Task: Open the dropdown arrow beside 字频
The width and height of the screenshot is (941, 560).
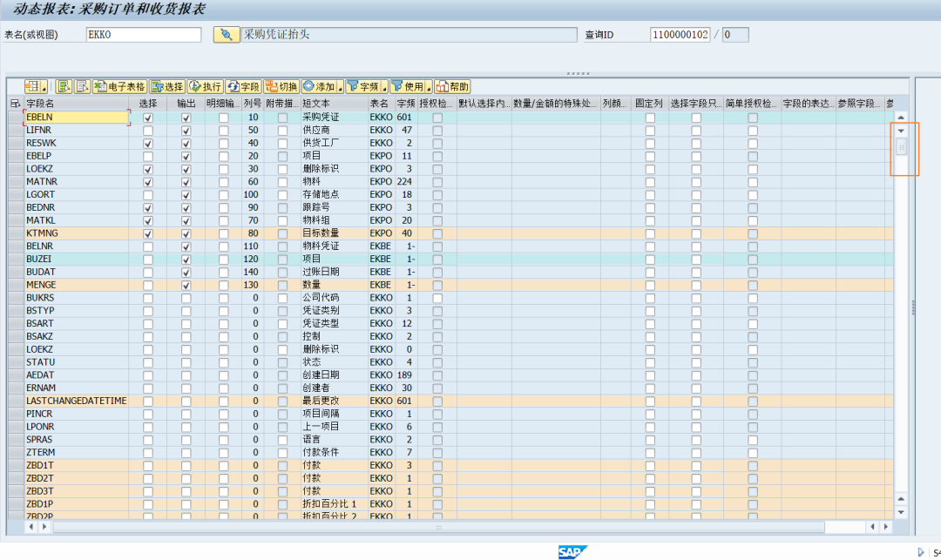Action: coord(385,88)
